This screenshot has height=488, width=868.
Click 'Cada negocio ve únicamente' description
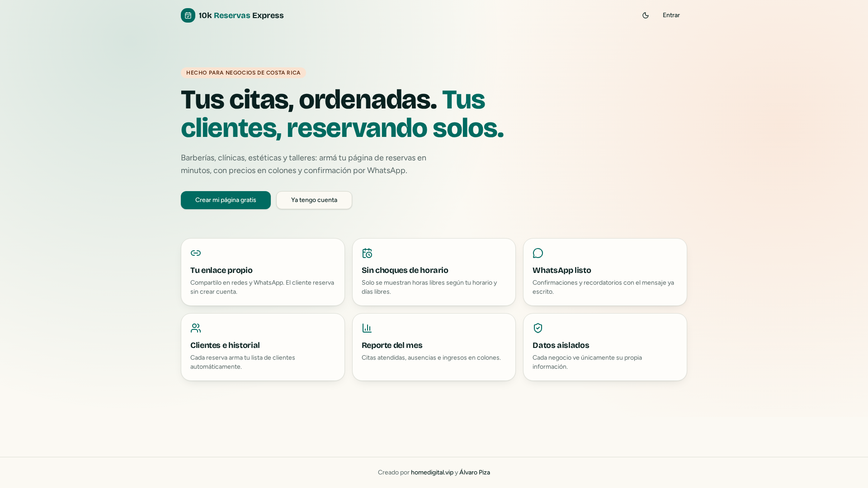[x=587, y=362]
